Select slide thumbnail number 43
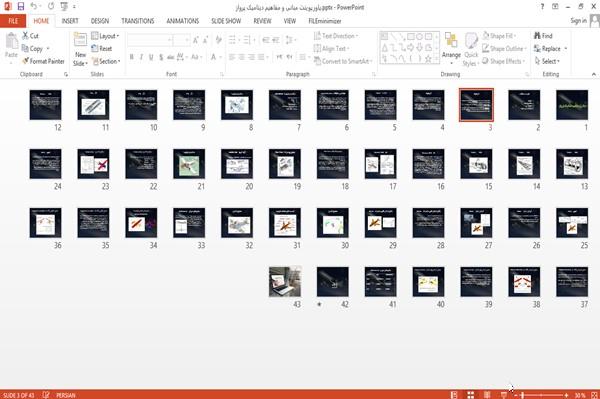600x399 pixels. 285,282
